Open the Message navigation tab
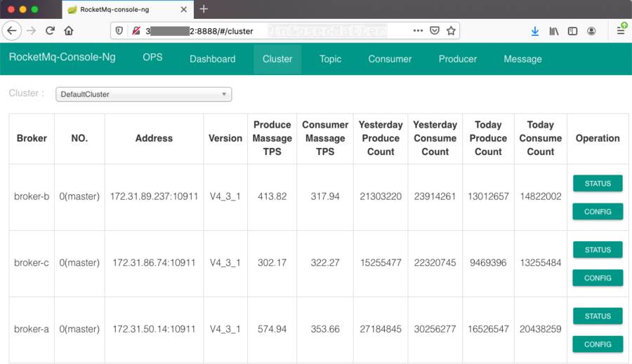The height and width of the screenshot is (364, 632). (522, 59)
